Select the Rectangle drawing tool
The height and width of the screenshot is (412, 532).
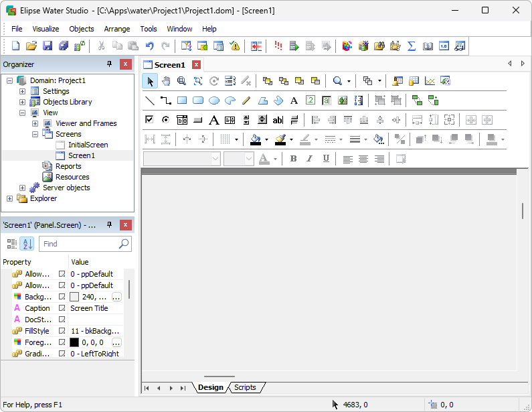[x=182, y=100]
